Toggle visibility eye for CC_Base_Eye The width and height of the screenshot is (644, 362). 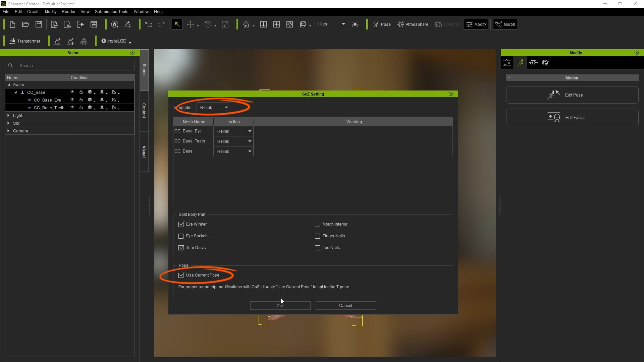click(72, 100)
